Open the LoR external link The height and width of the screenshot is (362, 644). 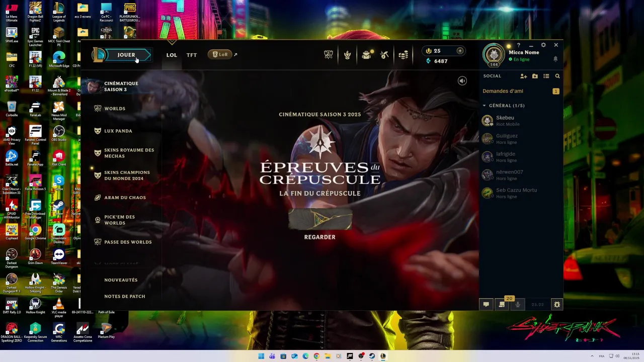[222, 54]
